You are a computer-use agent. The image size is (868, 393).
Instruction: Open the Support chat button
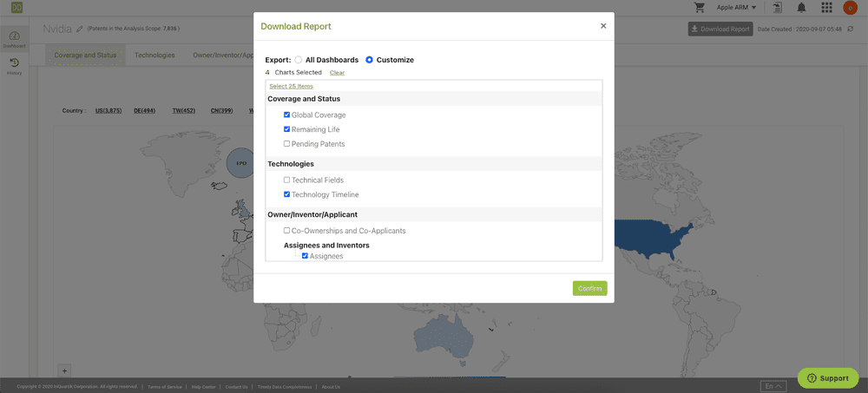(827, 378)
